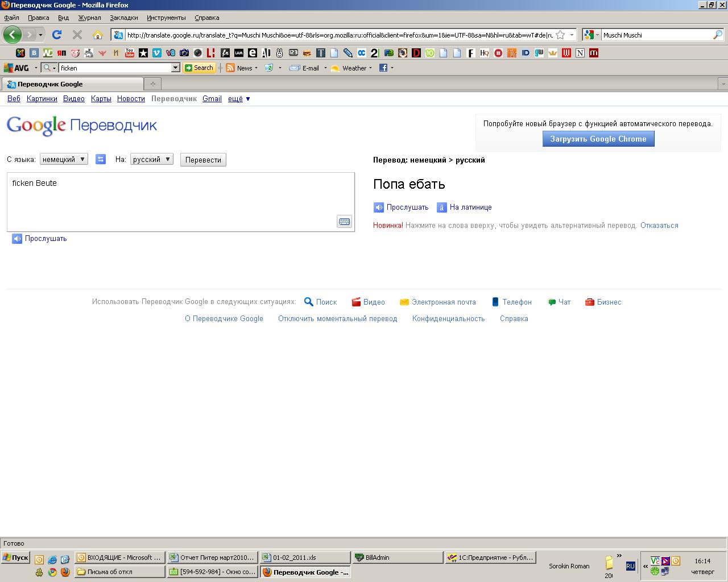This screenshot has width=728, height=582.
Task: Bookmark this page with the star icon
Action: pyautogui.click(x=560, y=35)
